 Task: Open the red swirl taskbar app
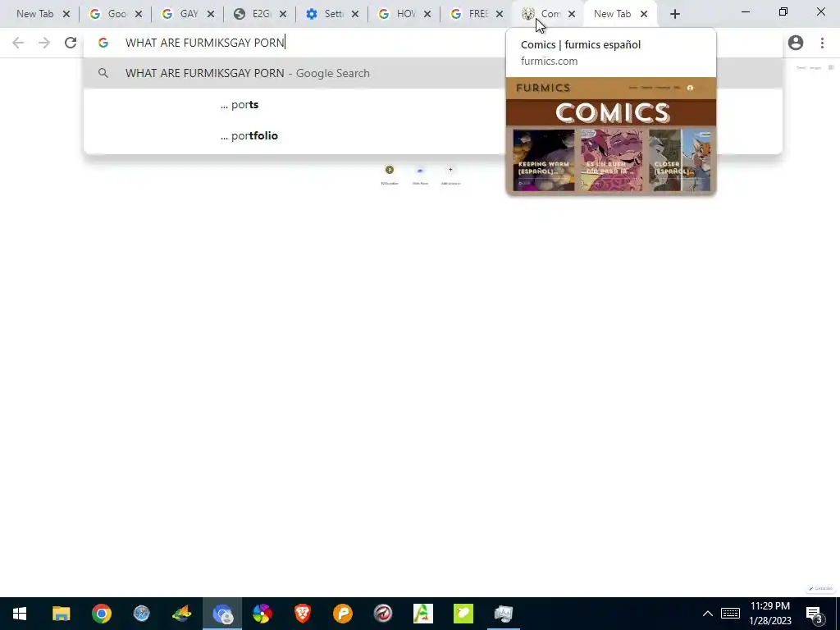pos(382,614)
